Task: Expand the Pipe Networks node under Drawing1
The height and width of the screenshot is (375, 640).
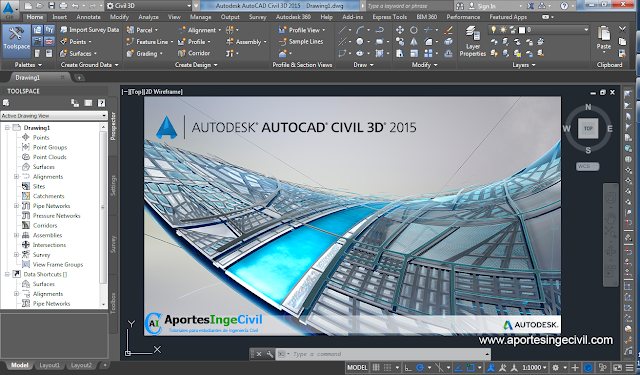Action: (x=16, y=206)
